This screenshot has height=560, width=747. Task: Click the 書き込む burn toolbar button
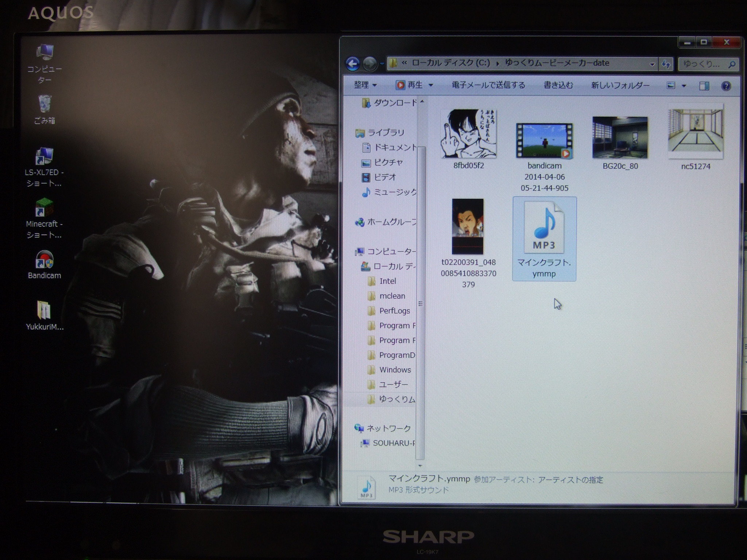558,85
